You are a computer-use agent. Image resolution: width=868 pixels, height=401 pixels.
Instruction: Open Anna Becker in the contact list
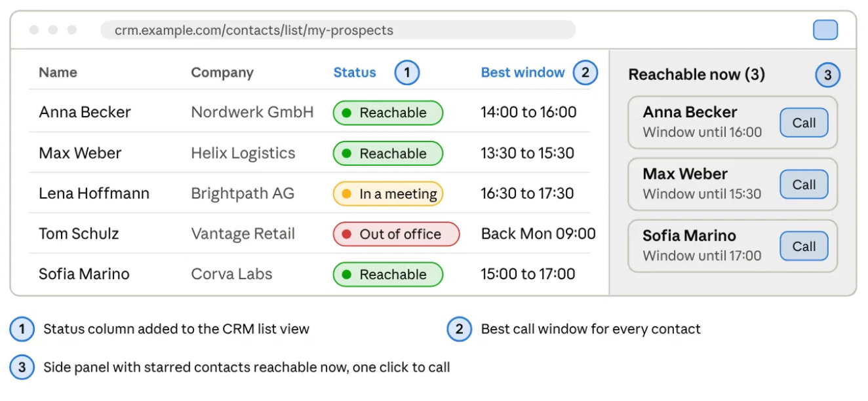point(85,112)
